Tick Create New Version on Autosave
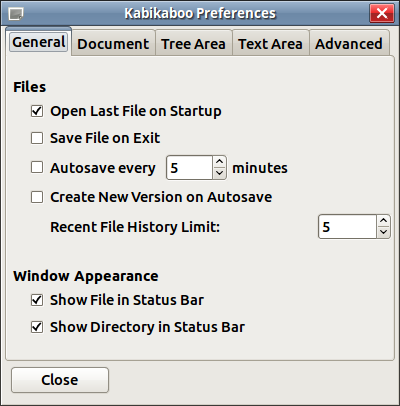The height and width of the screenshot is (406, 400). [x=37, y=197]
